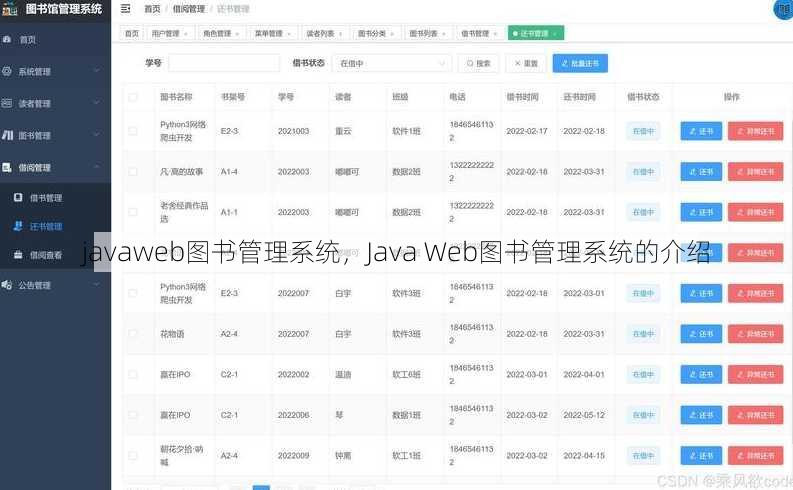Viewport: 793px width, 490px height.
Task: Switch to the 角色管理 tab
Action: coord(217,33)
